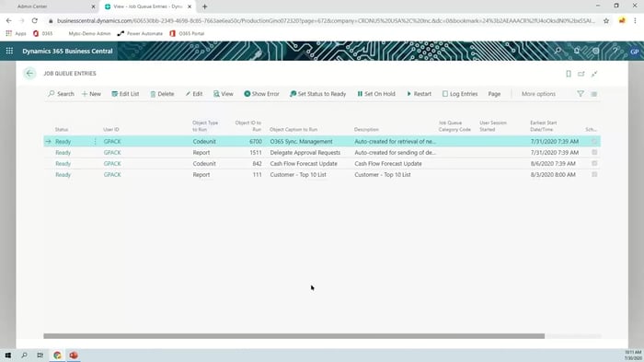644x362 pixels.
Task: Switch to the Admin Center browser tab
Action: point(52,6)
